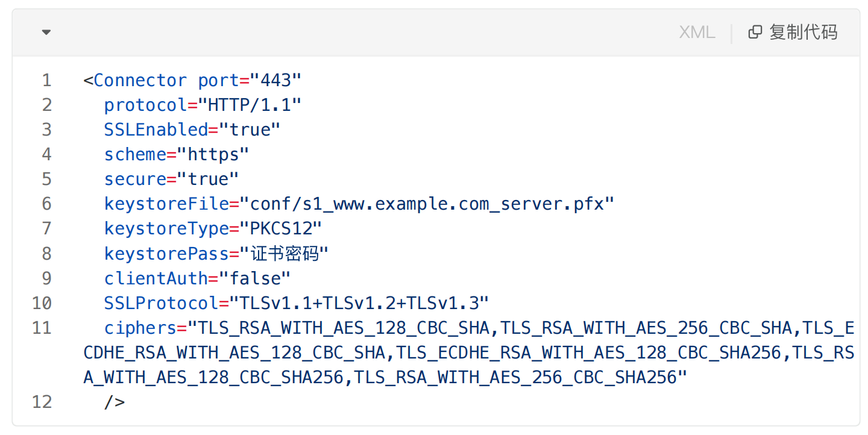Image resolution: width=868 pixels, height=435 pixels.
Task: Click the SSLProtocol value string
Action: coord(359,302)
